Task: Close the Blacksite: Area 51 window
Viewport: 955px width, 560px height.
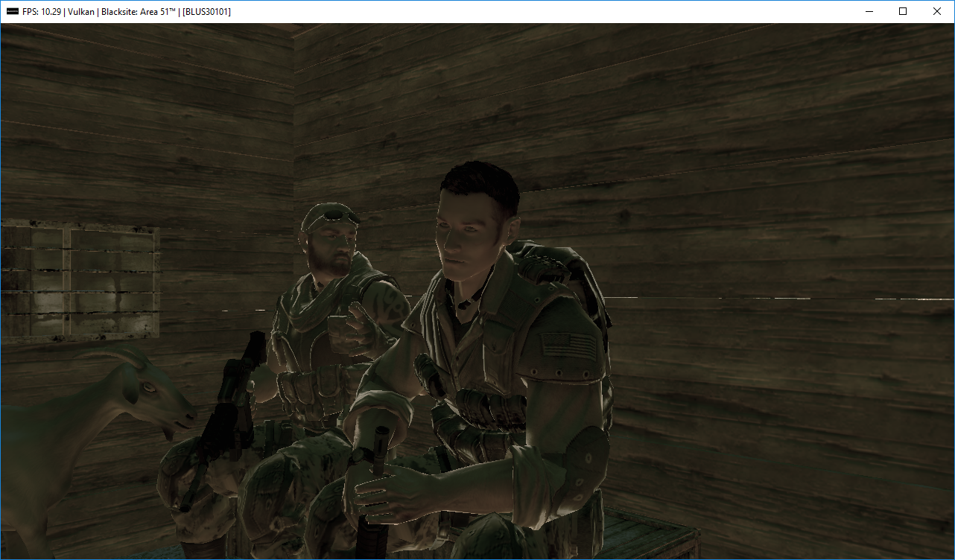Action: 937,12
